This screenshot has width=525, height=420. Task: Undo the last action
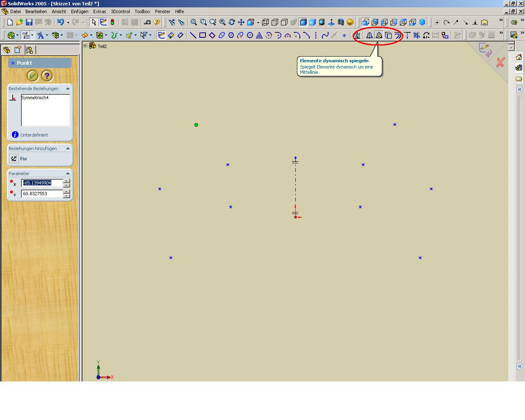click(x=61, y=22)
